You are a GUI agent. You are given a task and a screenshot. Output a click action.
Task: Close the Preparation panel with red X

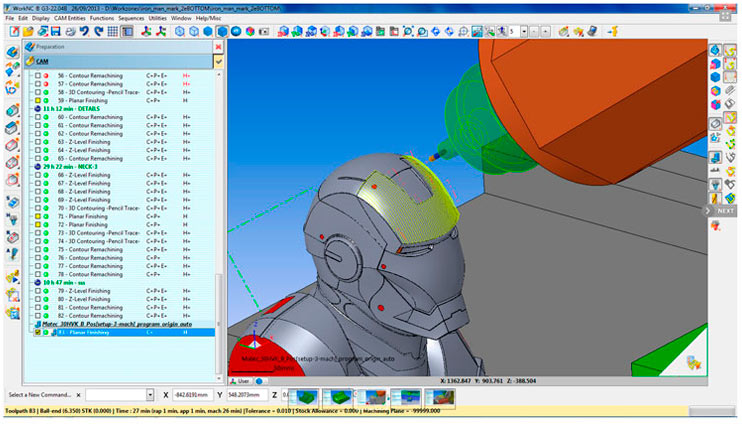tap(218, 47)
